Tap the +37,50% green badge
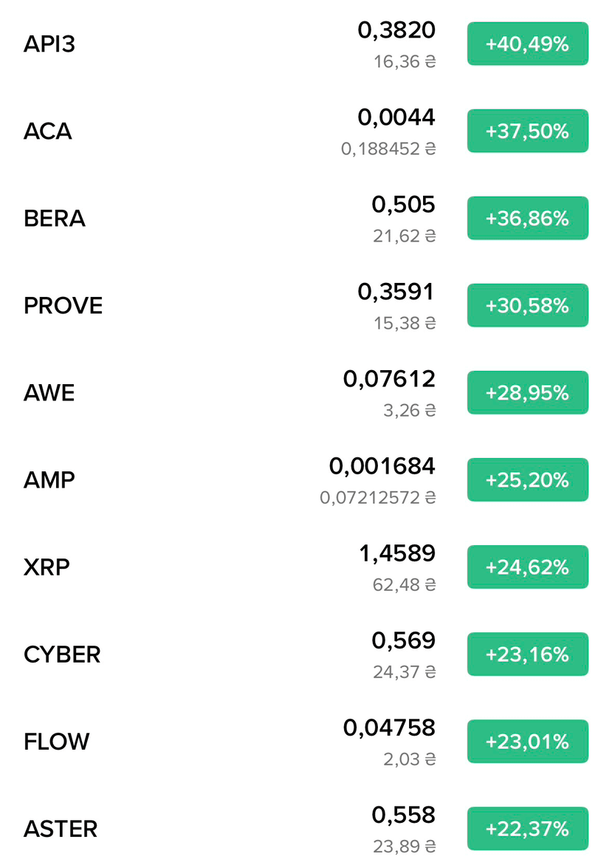The width and height of the screenshot is (612, 868). (x=527, y=131)
